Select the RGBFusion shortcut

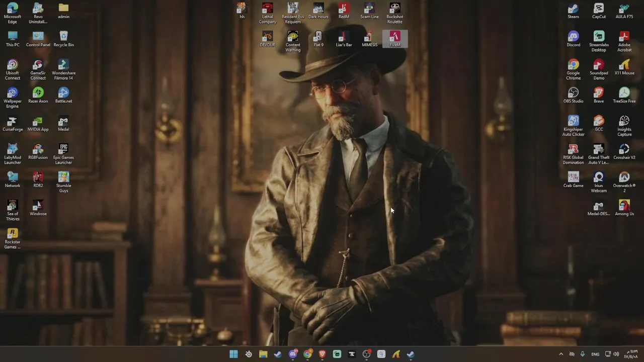[x=38, y=151]
